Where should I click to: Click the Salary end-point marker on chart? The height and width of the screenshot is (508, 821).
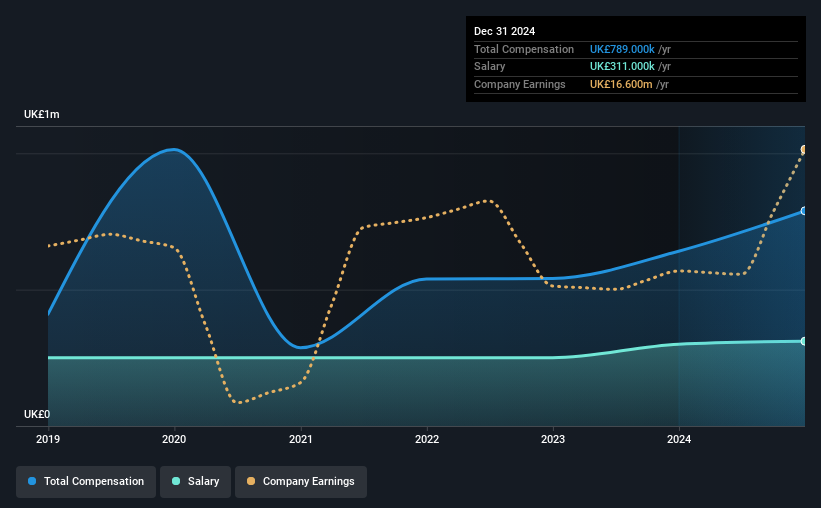pyautogui.click(x=803, y=341)
